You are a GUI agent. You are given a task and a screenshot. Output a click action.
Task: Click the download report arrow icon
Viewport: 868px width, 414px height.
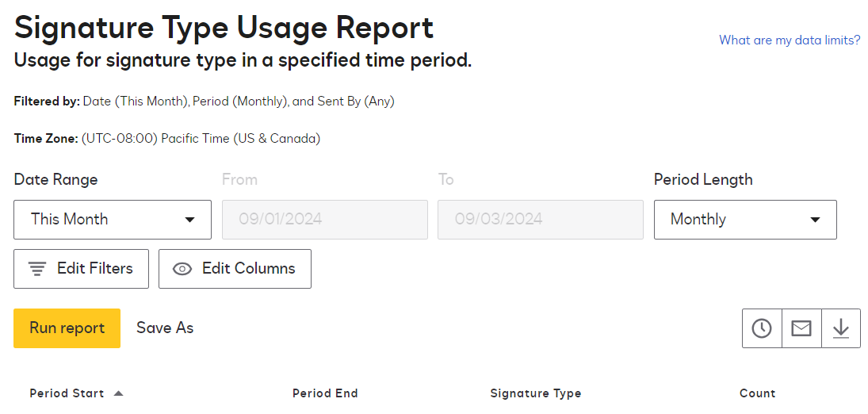[841, 328]
